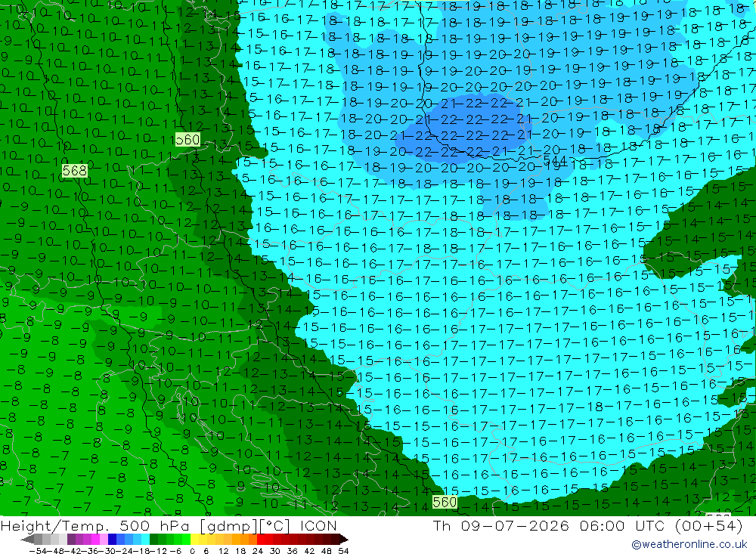Pick the dark blue swatch near -30 on the legend
The width and height of the screenshot is (756, 554).
tap(112, 540)
